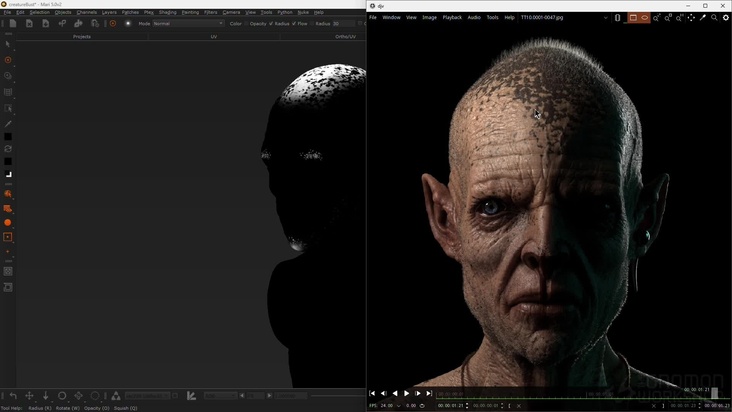Open the Python menu in Mari
The width and height of the screenshot is (732, 412).
285,13
